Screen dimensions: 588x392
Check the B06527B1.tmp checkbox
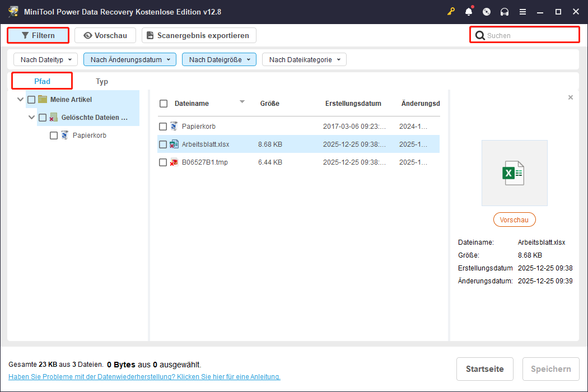pyautogui.click(x=163, y=162)
